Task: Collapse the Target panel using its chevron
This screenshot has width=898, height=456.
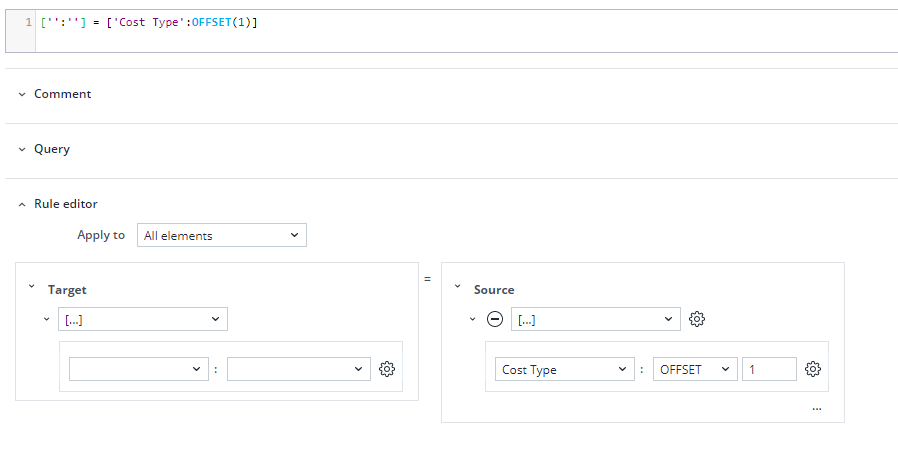Action: 32,288
